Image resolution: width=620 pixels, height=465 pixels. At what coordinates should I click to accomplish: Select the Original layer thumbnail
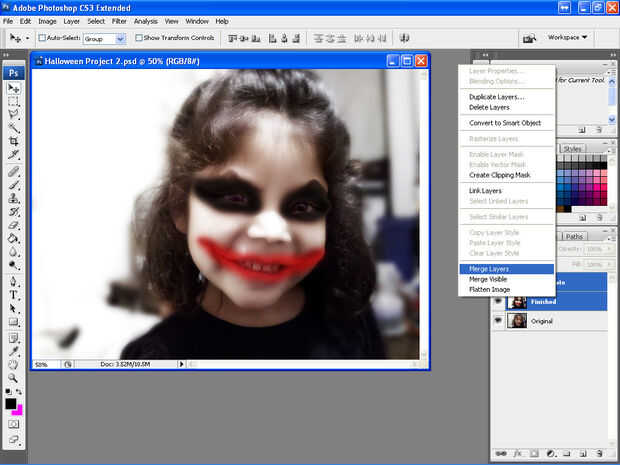click(x=518, y=321)
